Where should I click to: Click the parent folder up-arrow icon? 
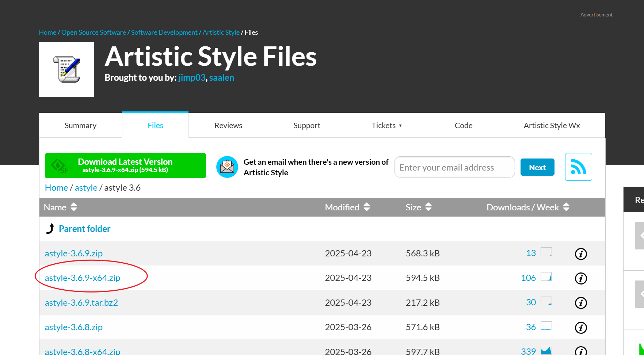[50, 228]
